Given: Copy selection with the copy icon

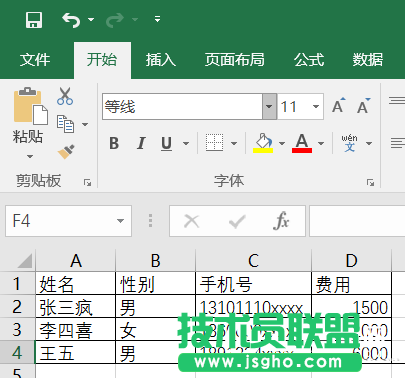Looking at the screenshot, I should tap(65, 124).
